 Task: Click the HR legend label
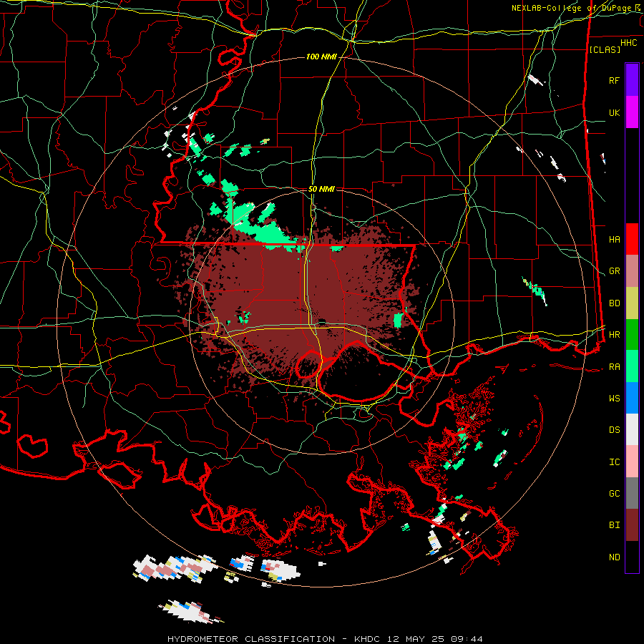(x=614, y=335)
